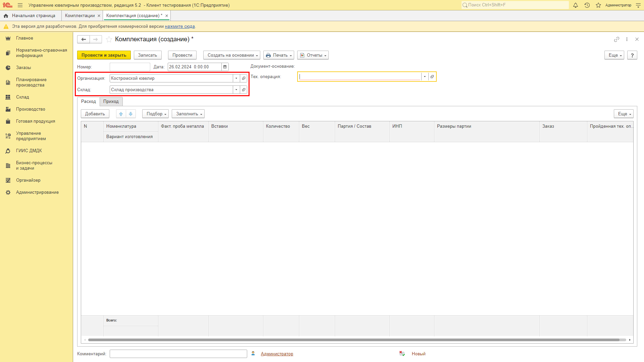Click Добавить row button
The height and width of the screenshot is (362, 644).
(95, 114)
